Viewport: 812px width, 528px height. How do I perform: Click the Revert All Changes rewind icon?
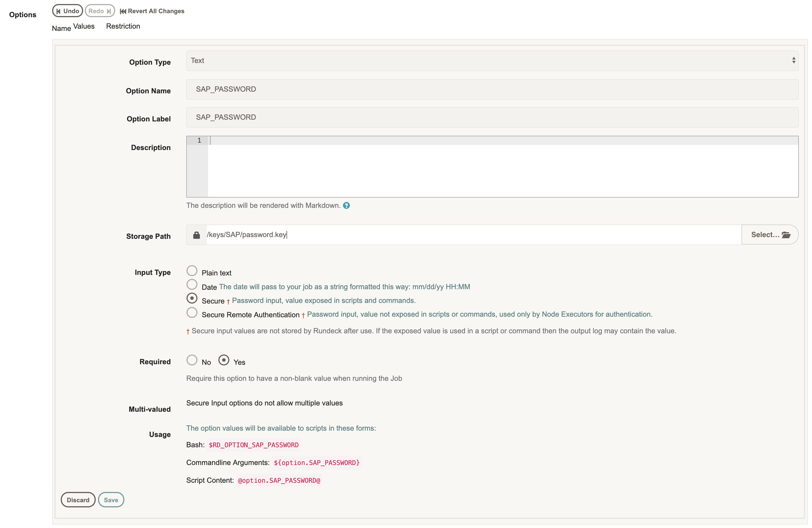[123, 11]
